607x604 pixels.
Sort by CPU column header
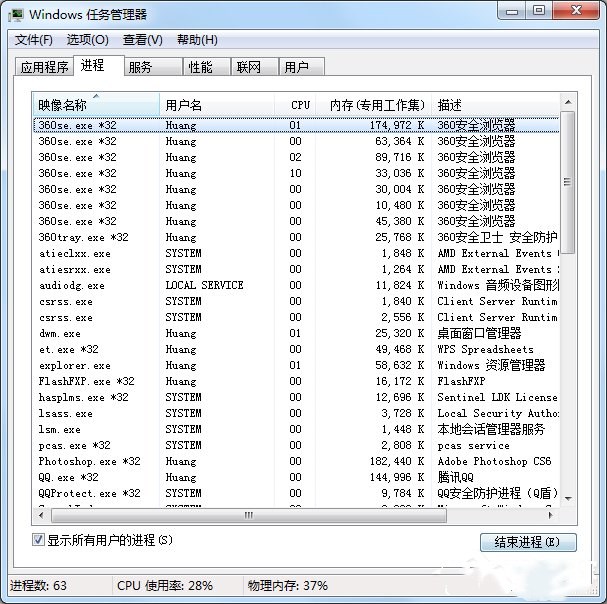pyautogui.click(x=295, y=105)
